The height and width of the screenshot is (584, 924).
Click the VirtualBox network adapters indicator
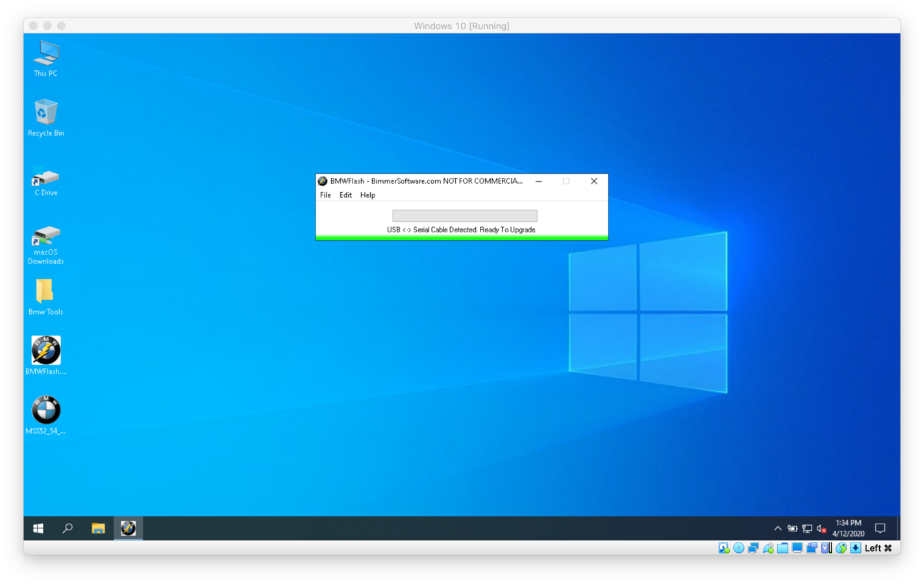[x=753, y=548]
